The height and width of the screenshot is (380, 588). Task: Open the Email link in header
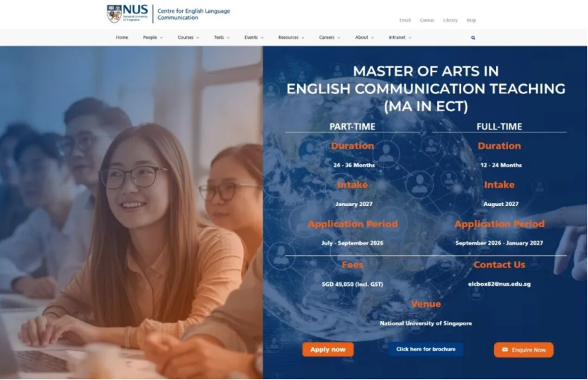(405, 21)
